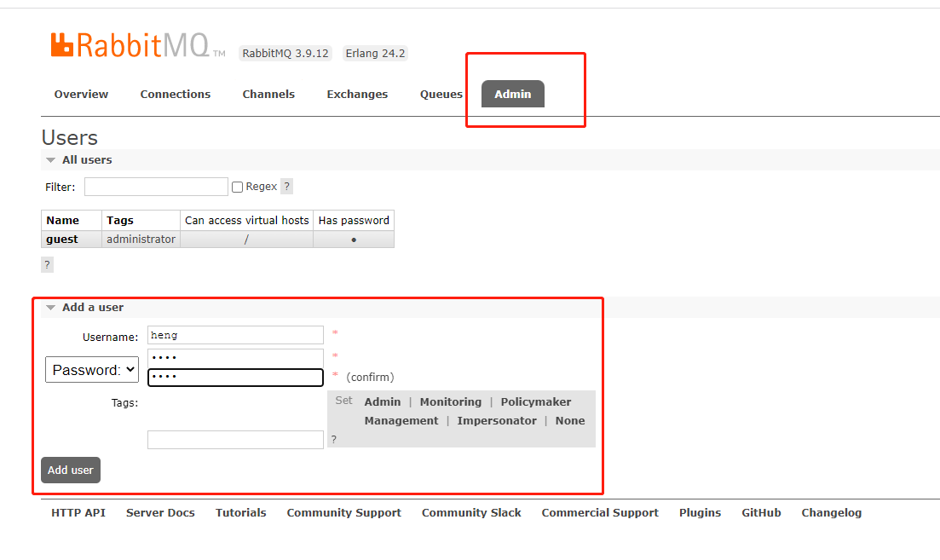Focus the password confirm field
The height and width of the screenshot is (560, 940).
coord(235,377)
